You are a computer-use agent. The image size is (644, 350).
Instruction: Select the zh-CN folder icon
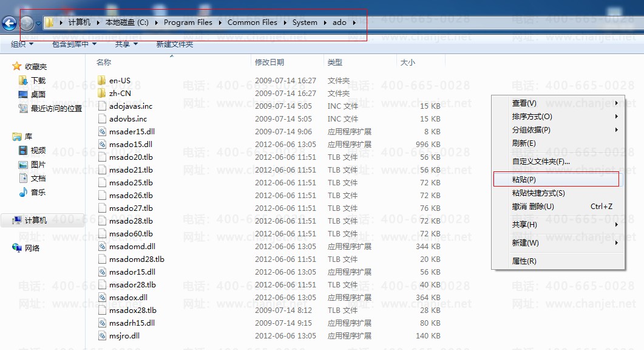pyautogui.click(x=102, y=93)
